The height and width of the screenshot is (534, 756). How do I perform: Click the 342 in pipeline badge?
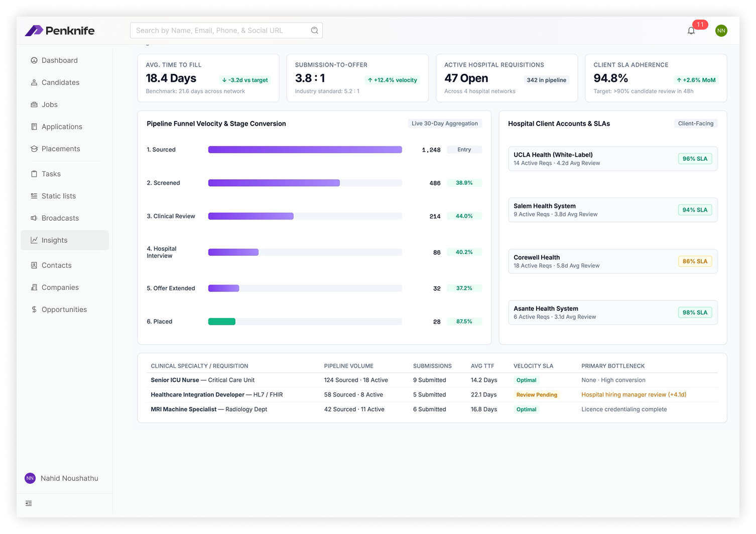(547, 80)
